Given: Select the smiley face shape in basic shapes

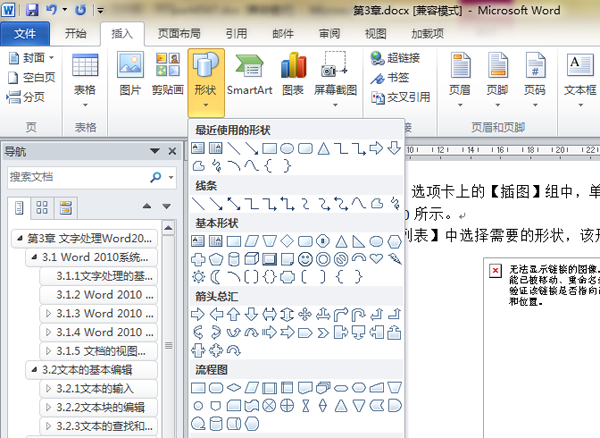Looking at the screenshot, I should 305,258.
